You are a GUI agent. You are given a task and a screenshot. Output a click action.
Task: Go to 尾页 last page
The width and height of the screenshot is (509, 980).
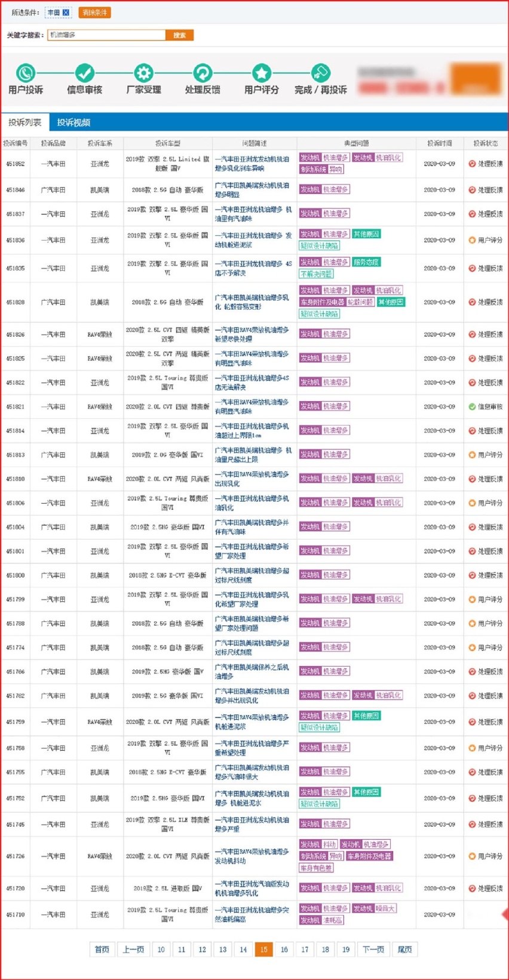[404, 950]
